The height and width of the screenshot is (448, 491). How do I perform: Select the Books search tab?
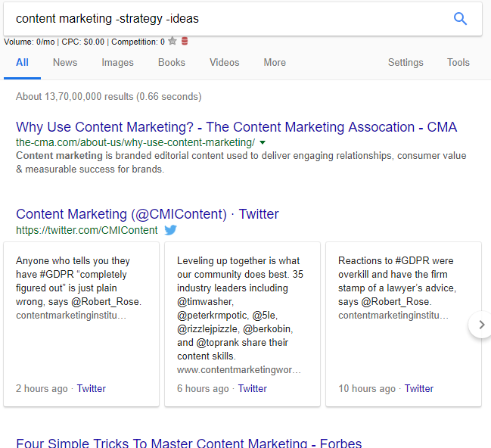click(x=172, y=63)
